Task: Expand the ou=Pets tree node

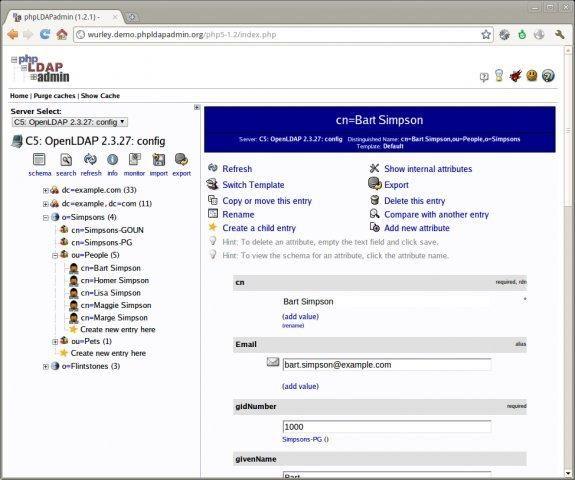Action: pos(55,342)
